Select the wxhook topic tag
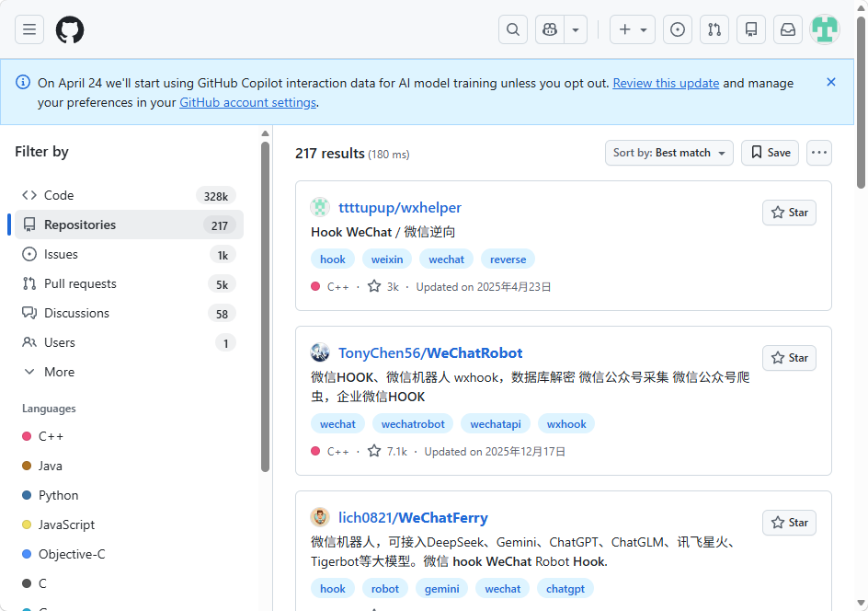 [x=566, y=424]
